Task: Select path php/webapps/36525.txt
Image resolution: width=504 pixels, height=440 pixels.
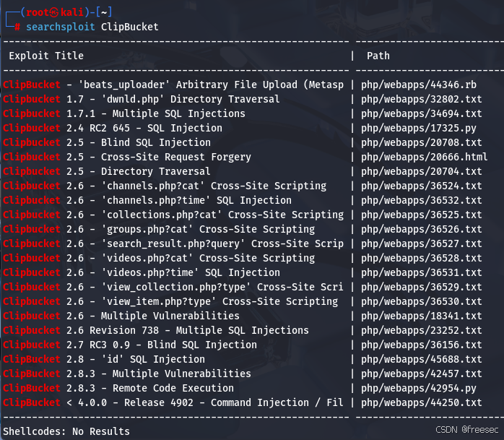Action: point(422,215)
